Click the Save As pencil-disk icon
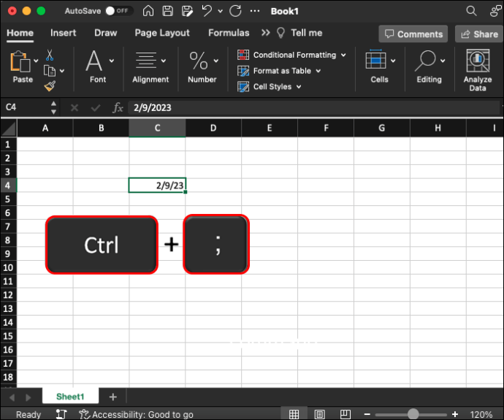 click(187, 11)
